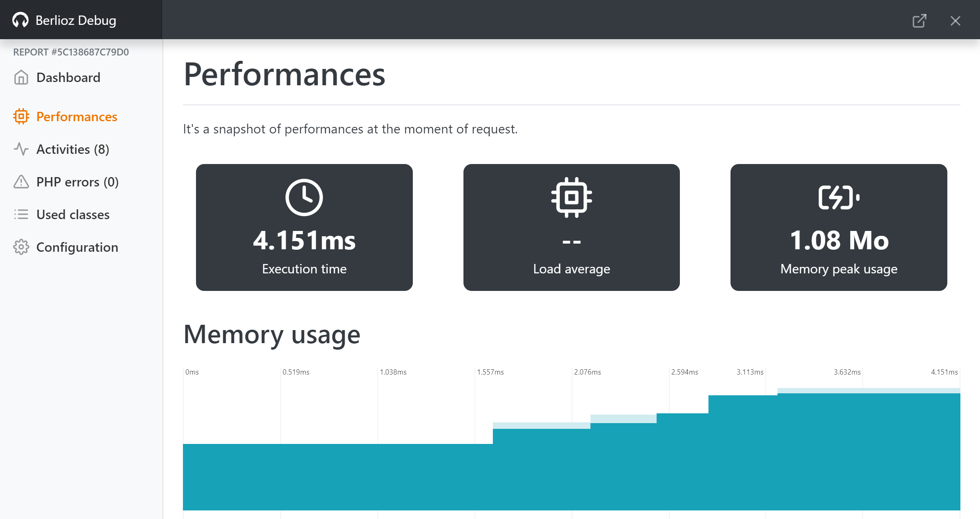Click the clock icon in Execution time card
Viewport: 980px width, 519px height.
point(304,197)
